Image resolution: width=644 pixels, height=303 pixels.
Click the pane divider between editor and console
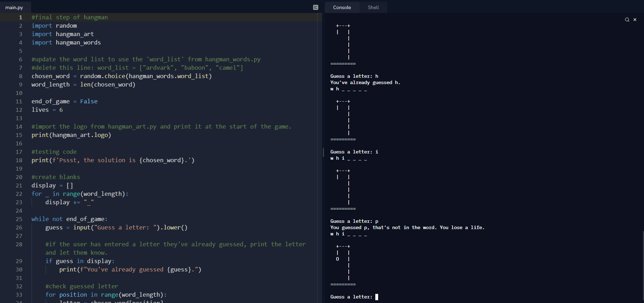pos(323,152)
